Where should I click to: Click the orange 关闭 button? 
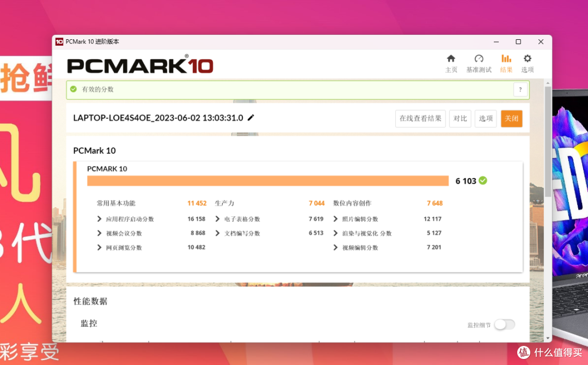[511, 119]
